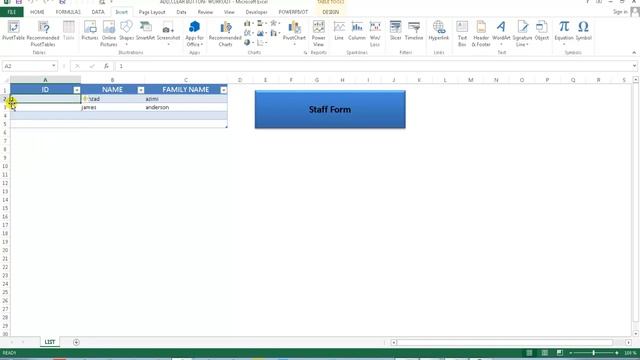
Task: Open Header & Footer
Action: (x=481, y=33)
